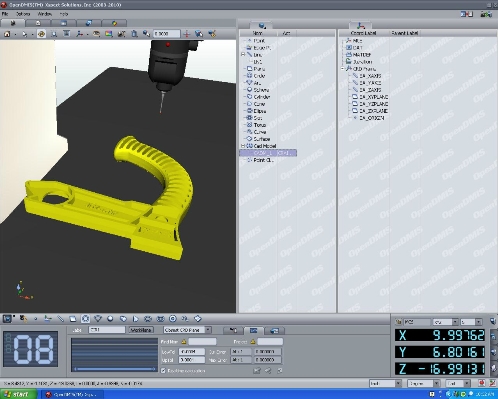Image resolution: width=498 pixels, height=399 pixels.
Task: Click the axis icon tab above the coordinate tree
Action: tap(360, 25)
